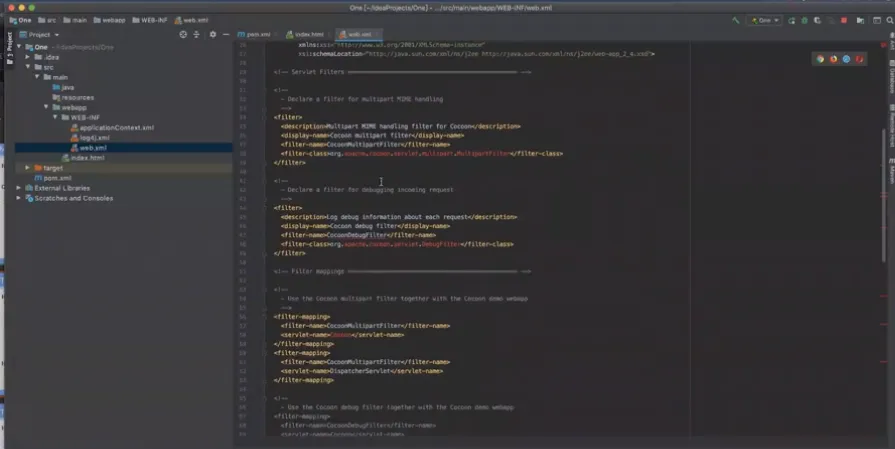This screenshot has width=895, height=449.
Task: Click the green Debug bug icon
Action: click(x=805, y=21)
